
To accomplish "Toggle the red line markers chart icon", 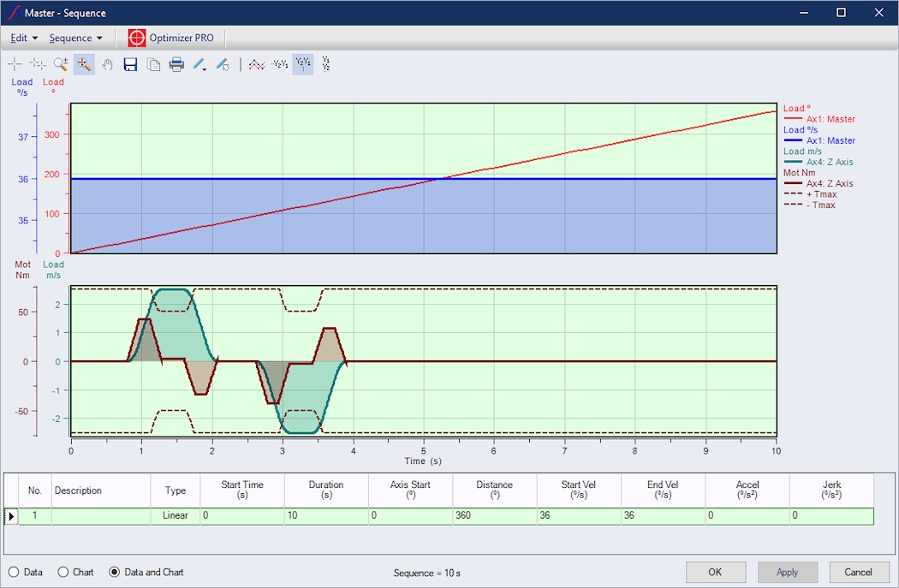I will click(x=256, y=64).
